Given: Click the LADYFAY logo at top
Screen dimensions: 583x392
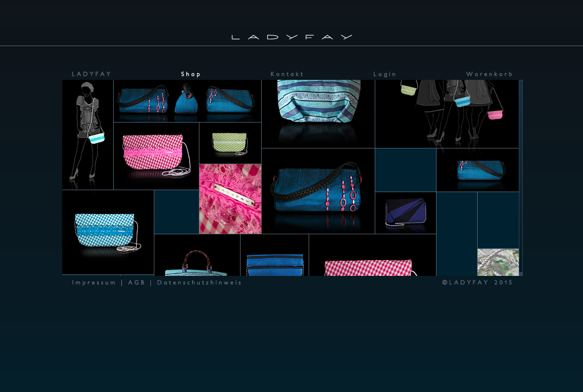Looking at the screenshot, I should [292, 37].
